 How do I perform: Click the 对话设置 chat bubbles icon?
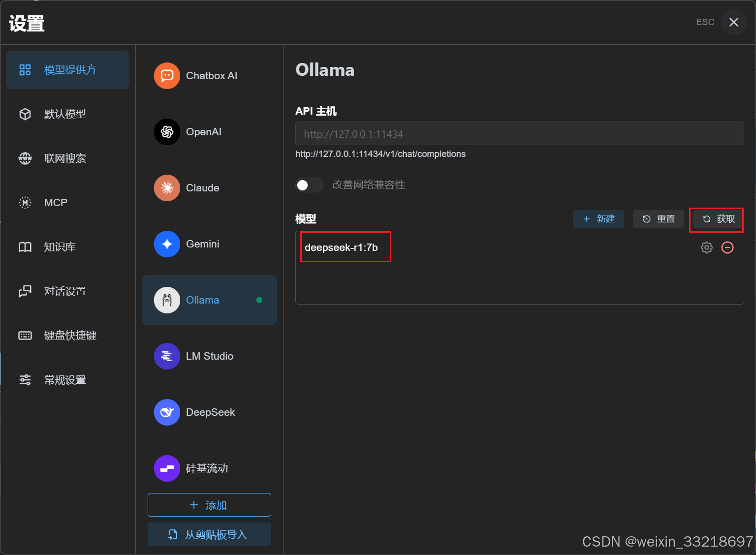[25, 291]
